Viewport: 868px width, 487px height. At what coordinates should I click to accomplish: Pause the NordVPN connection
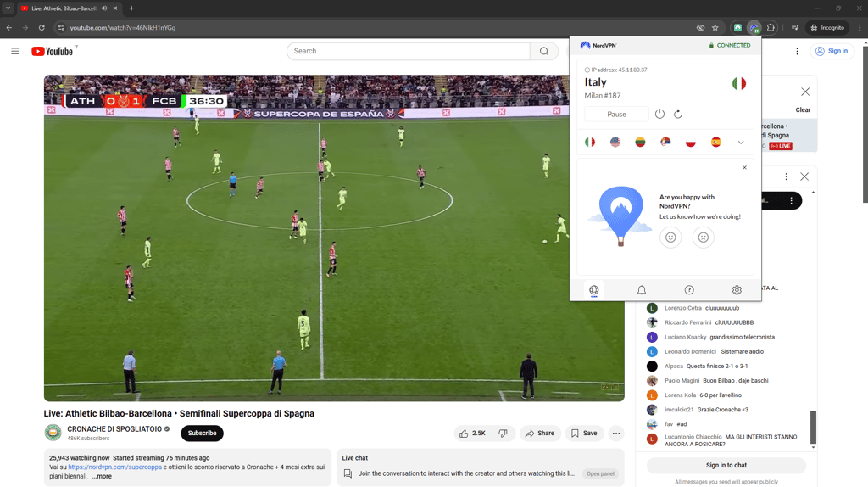(616, 115)
